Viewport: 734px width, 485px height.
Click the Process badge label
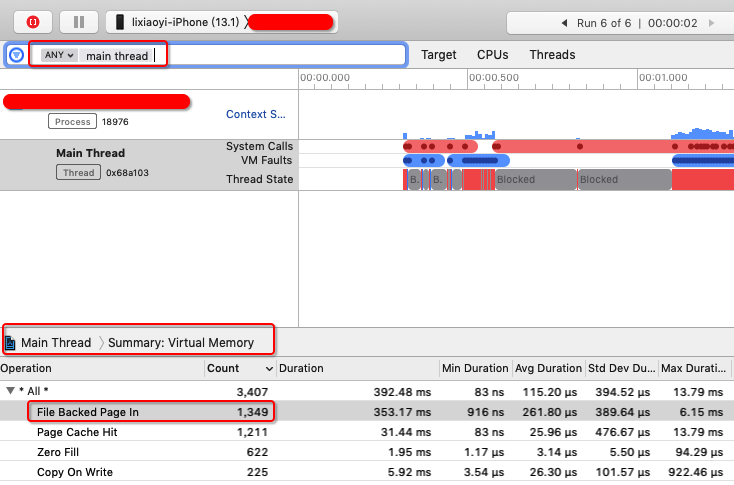click(72, 122)
